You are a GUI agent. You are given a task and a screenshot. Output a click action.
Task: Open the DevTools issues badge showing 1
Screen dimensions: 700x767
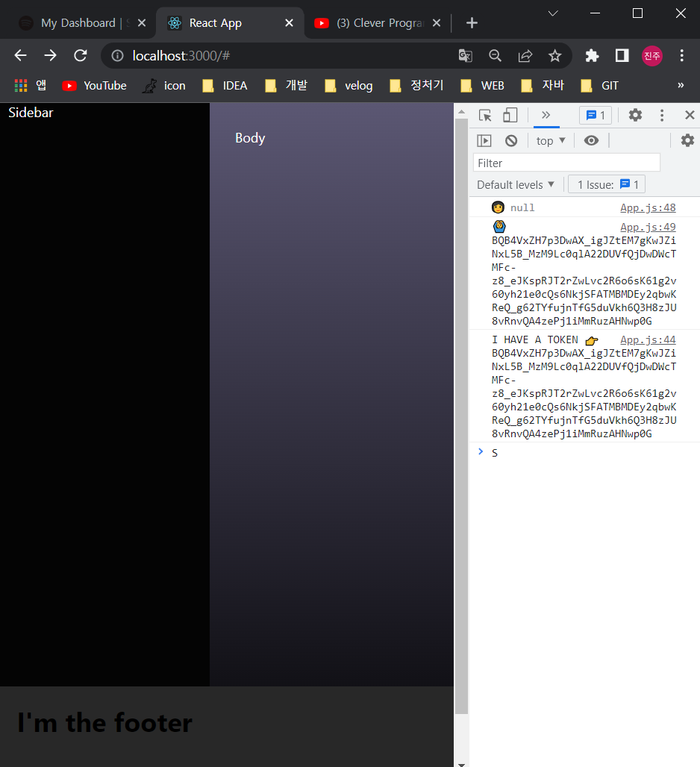coord(596,116)
